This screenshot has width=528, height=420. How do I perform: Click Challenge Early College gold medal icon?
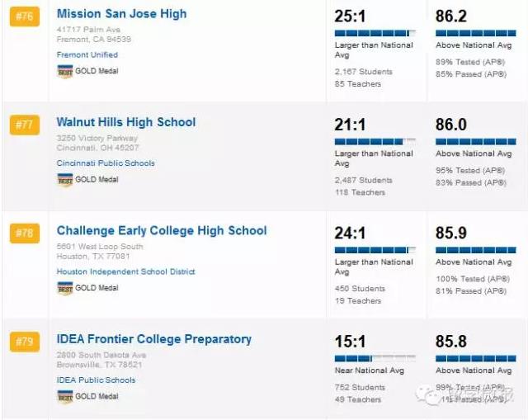(x=65, y=288)
